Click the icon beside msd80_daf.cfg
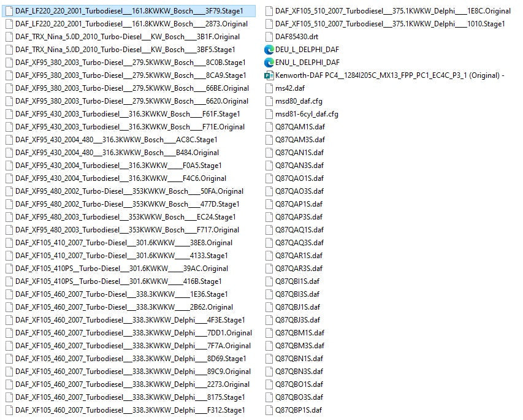This screenshot has width=523, height=420. click(x=269, y=101)
